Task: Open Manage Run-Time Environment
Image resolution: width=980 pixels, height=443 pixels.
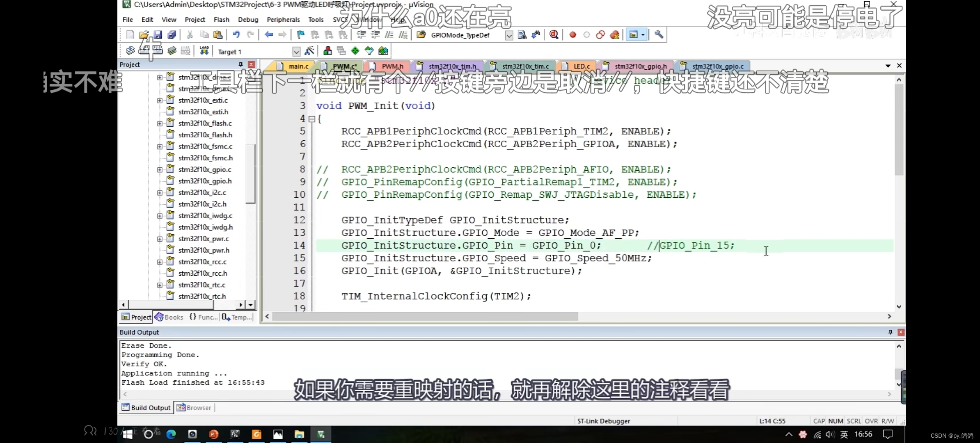Action: [x=355, y=50]
